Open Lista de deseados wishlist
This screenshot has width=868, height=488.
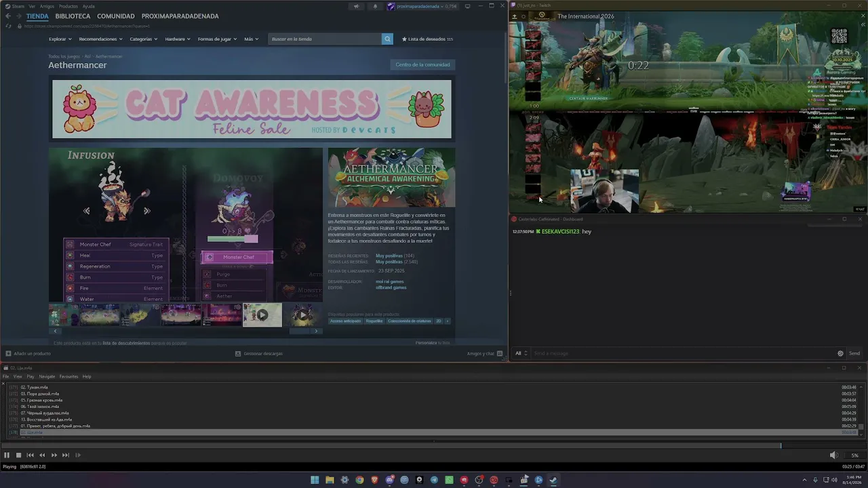(x=427, y=39)
